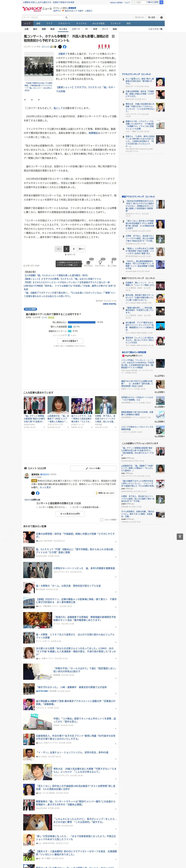Select the 経済 category
This screenshot has width=186, height=868.
point(52,29)
